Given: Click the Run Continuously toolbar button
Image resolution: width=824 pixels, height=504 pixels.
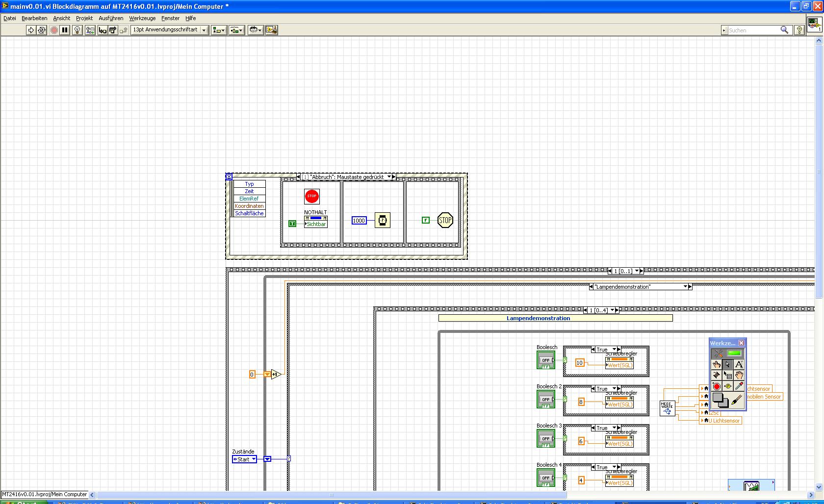Looking at the screenshot, I should (42, 30).
